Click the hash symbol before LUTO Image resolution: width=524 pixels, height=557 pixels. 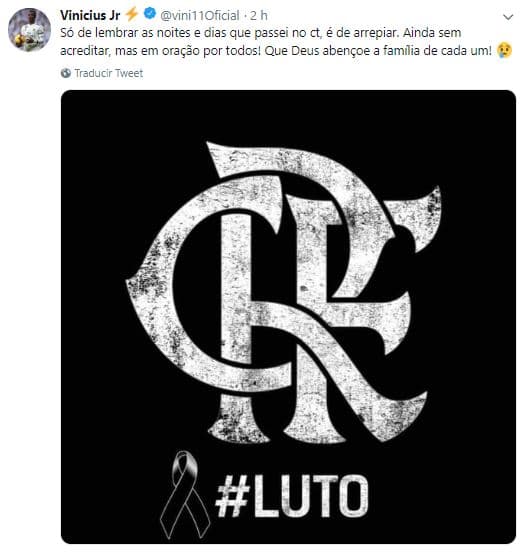(232, 496)
